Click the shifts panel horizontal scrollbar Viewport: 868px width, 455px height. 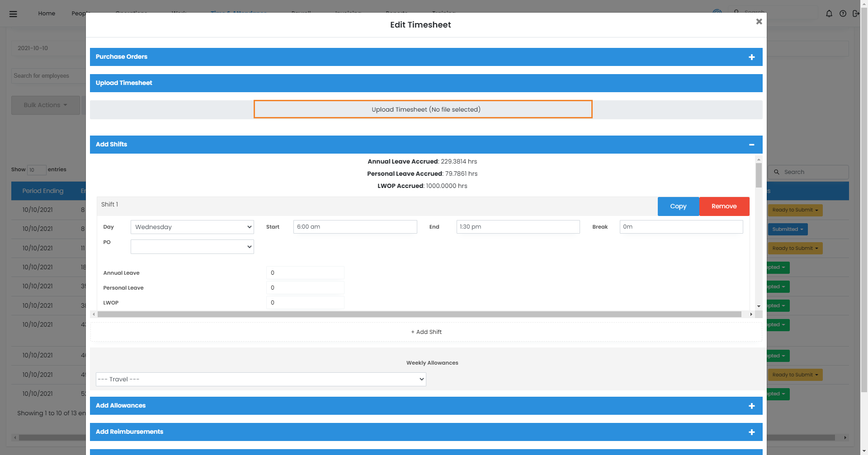pos(419,314)
